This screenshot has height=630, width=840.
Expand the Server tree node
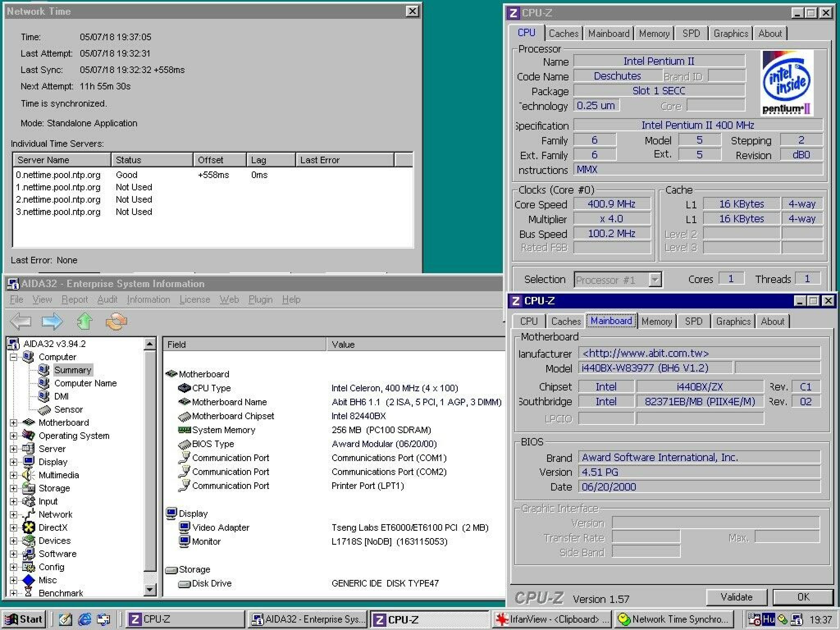(13, 449)
